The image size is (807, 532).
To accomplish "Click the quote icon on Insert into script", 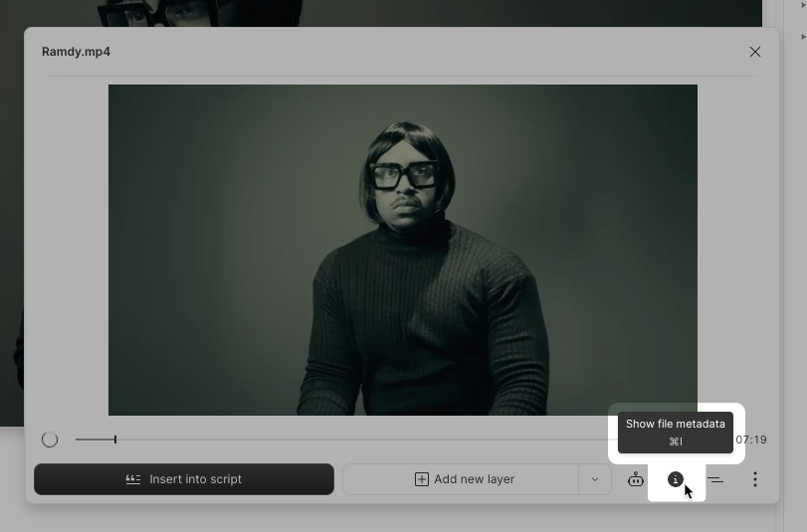I will click(133, 479).
